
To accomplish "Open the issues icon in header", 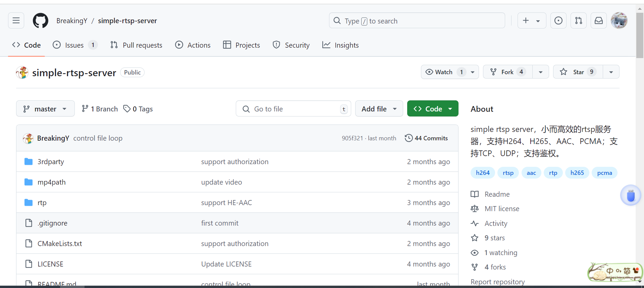I will pos(558,21).
